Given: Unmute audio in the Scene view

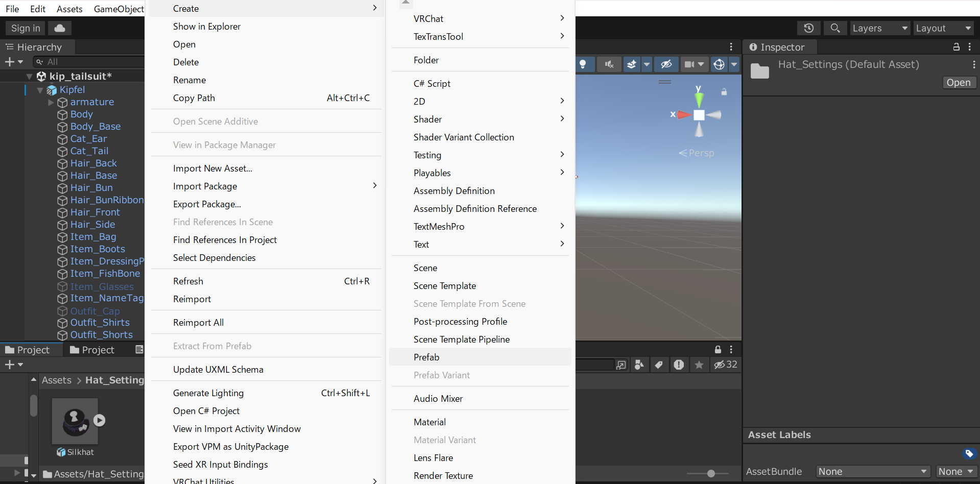Looking at the screenshot, I should (609, 64).
